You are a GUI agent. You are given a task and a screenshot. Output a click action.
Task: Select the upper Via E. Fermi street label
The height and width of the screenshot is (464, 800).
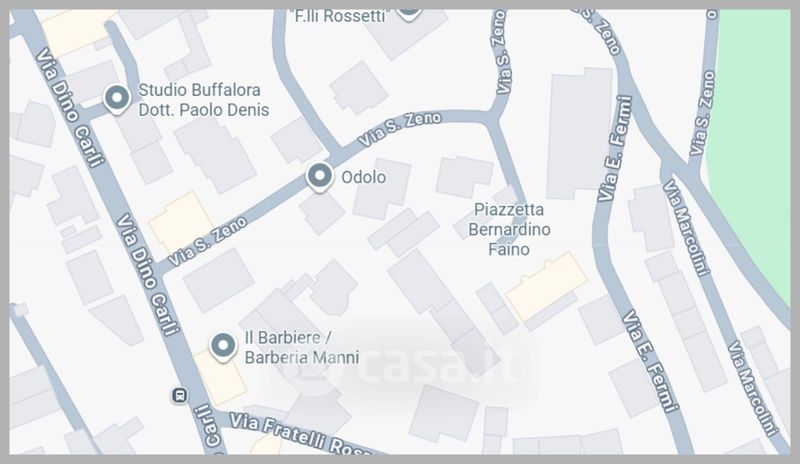point(615,149)
